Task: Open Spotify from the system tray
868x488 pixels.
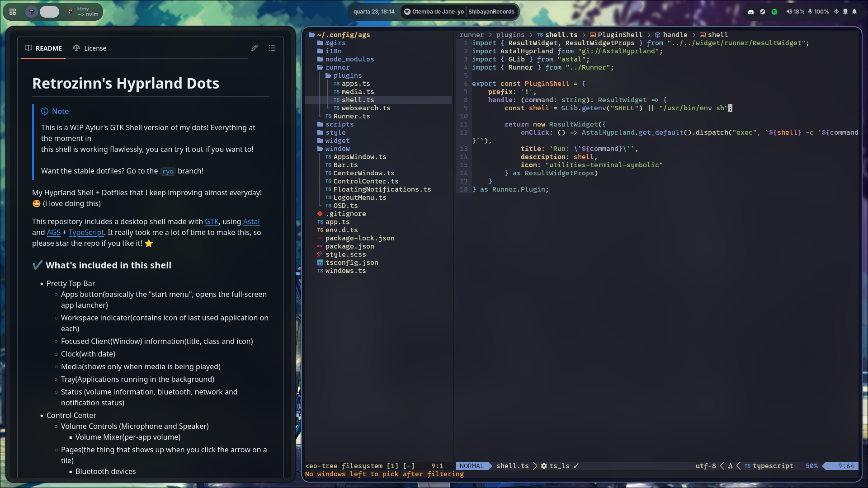Action: tap(774, 12)
